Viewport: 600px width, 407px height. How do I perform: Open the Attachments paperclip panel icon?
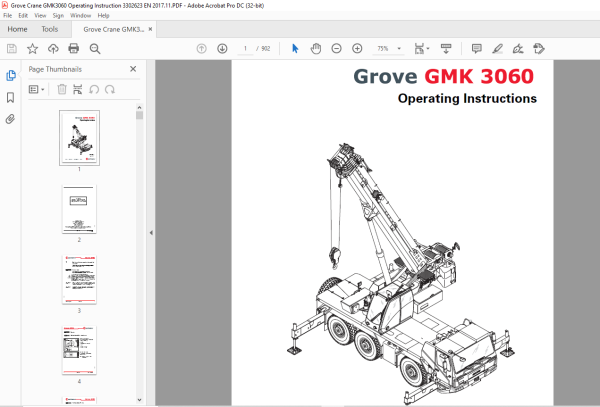click(11, 119)
